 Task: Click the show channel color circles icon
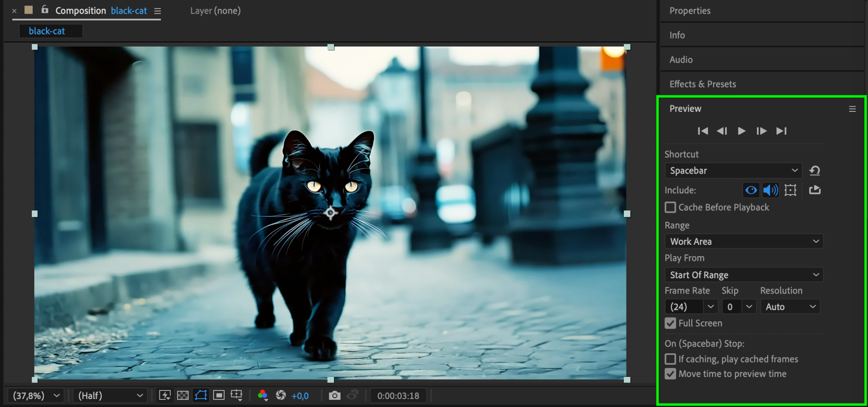coord(263,396)
